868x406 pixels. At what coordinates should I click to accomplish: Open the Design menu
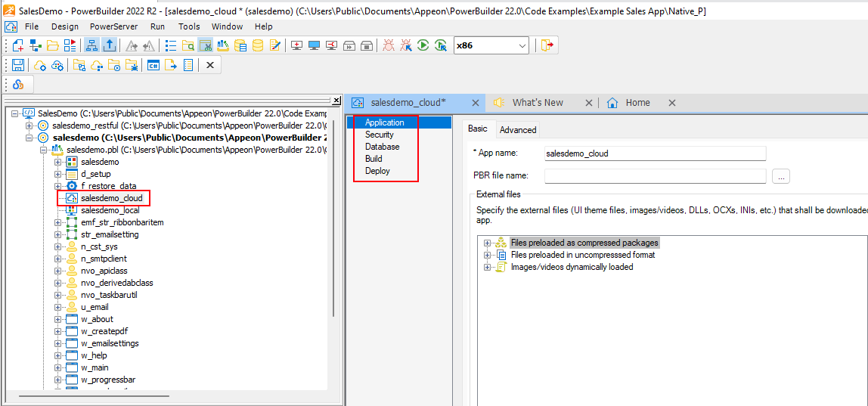(x=65, y=26)
